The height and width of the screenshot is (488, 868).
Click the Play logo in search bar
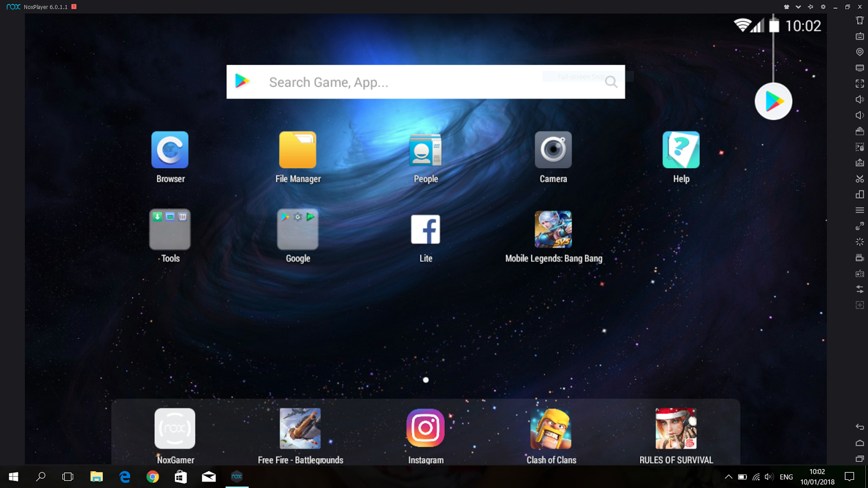coord(242,81)
